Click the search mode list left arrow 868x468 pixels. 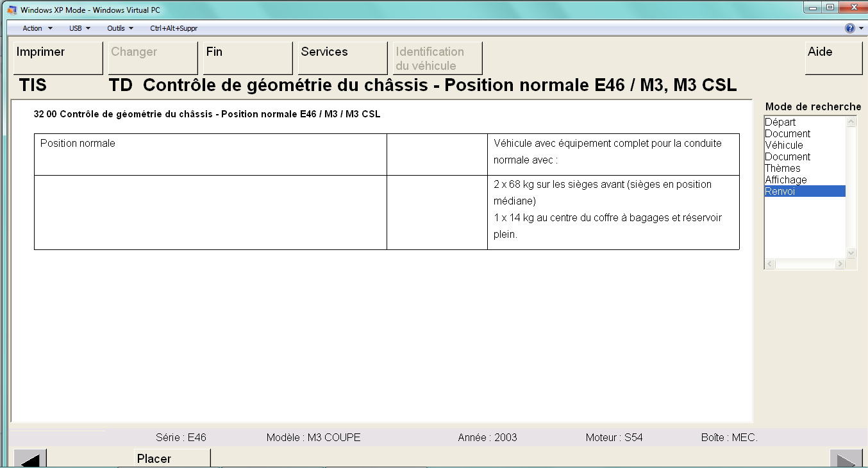(x=770, y=264)
